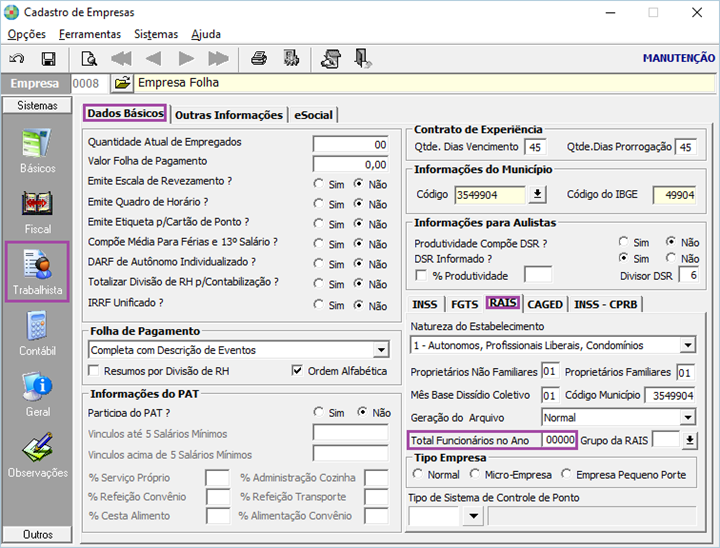This screenshot has height=548, width=720.
Task: Click Total Funcionários no Ano field
Action: pos(559,440)
